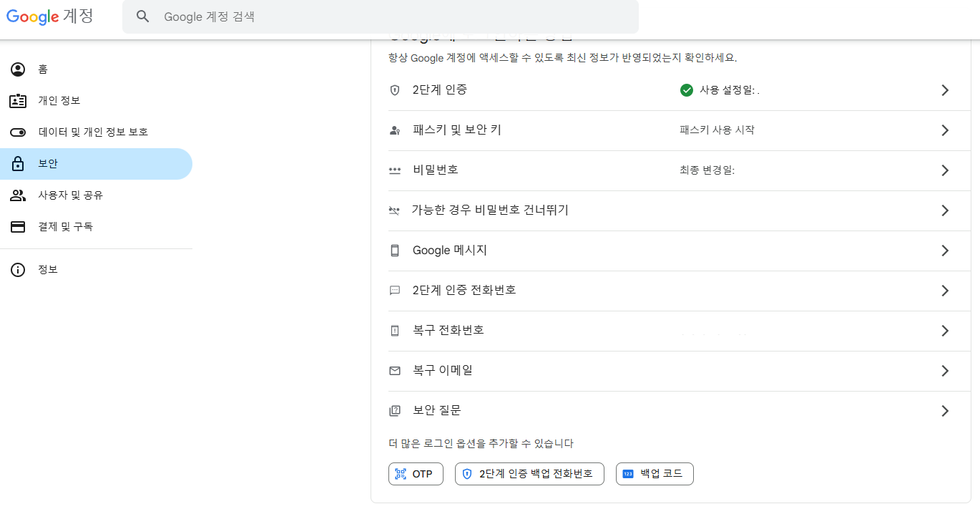Expand 2단계 인증 via its chevron
Screen dimensions: 980x514
945,90
